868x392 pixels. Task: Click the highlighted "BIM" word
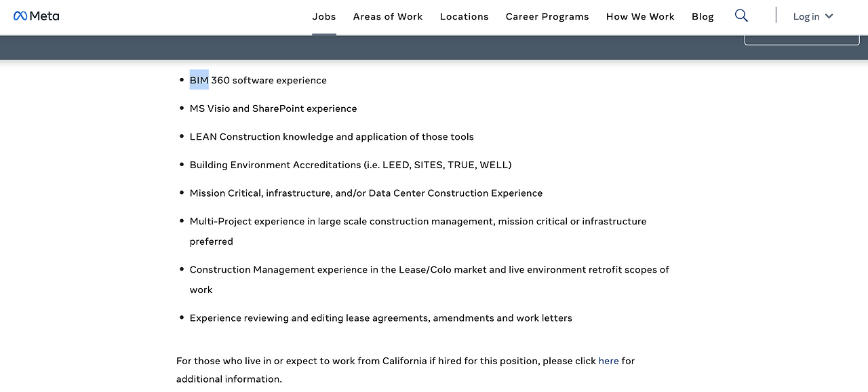[x=199, y=80]
